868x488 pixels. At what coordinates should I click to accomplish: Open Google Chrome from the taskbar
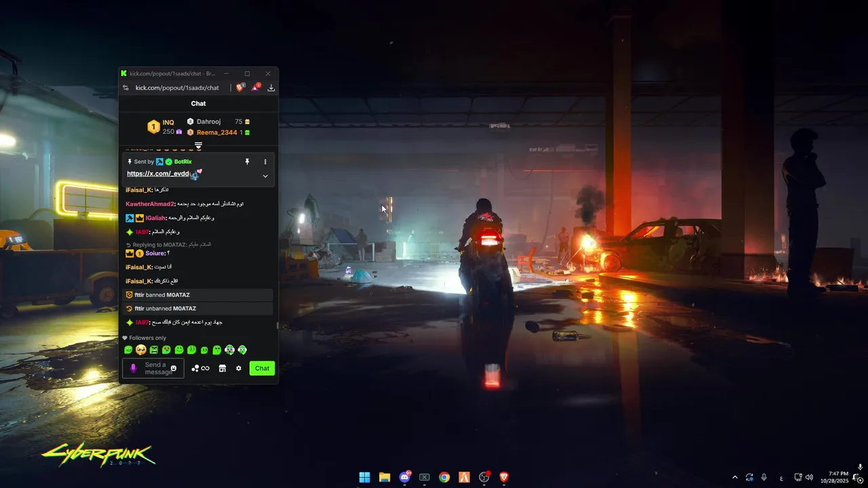tap(444, 477)
